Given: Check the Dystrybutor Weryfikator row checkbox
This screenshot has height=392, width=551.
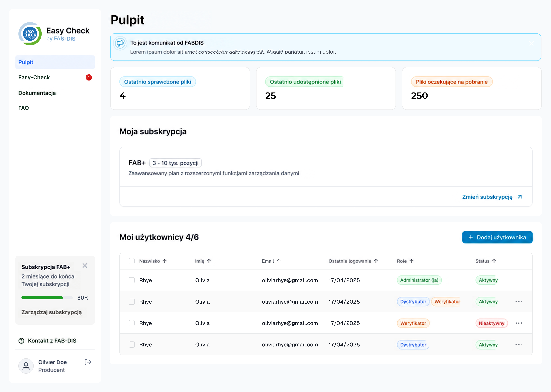Looking at the screenshot, I should (132, 302).
